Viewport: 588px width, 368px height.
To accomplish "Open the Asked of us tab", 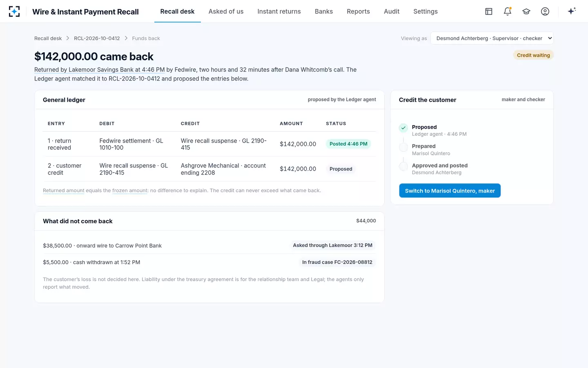I will (x=226, y=11).
